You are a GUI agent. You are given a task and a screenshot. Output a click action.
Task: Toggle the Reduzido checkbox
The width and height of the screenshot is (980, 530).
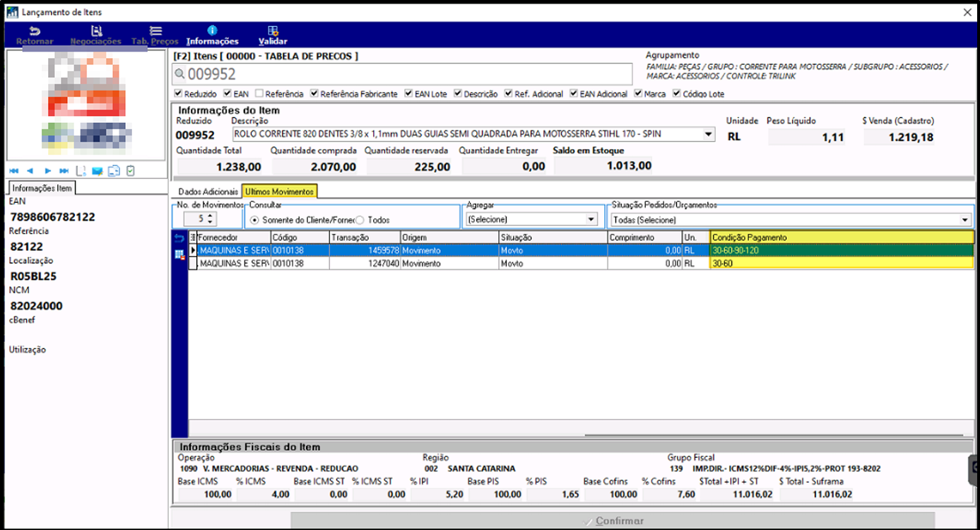pos(178,93)
